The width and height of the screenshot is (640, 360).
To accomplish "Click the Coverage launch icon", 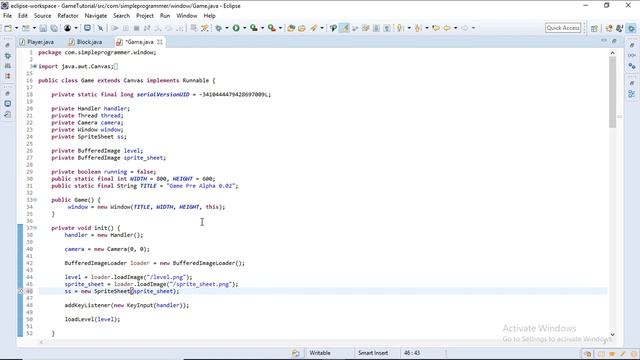I will point(254,28).
